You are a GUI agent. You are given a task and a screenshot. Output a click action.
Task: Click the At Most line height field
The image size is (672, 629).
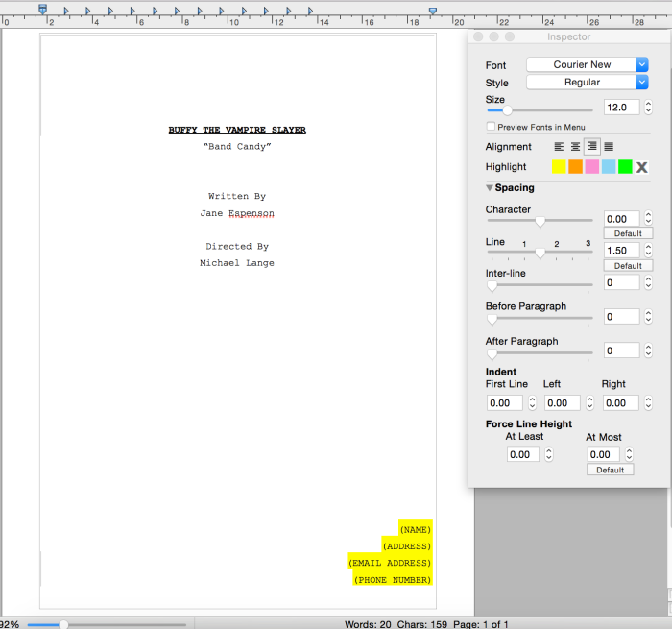pos(604,454)
